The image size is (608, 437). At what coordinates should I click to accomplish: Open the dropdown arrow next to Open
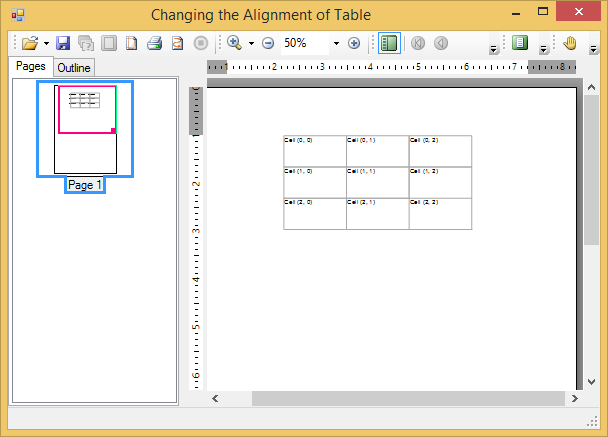point(46,44)
